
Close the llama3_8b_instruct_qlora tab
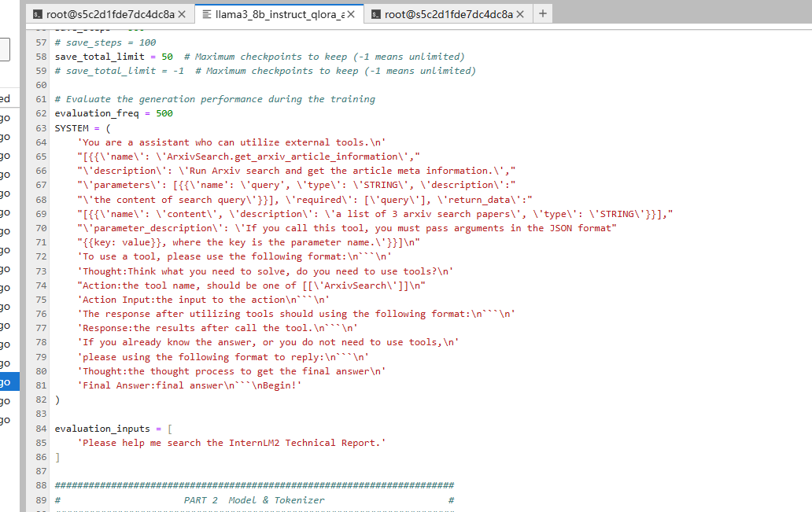coord(351,14)
